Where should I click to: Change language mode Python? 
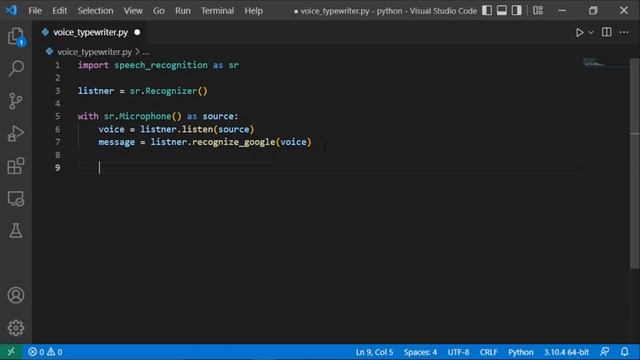(521, 352)
